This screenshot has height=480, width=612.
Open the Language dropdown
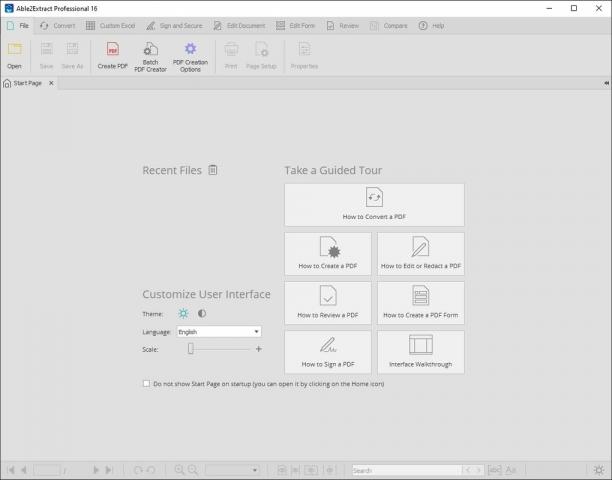219,332
